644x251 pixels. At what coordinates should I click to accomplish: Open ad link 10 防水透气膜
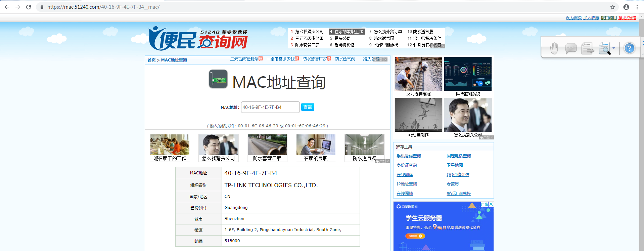pos(423,32)
